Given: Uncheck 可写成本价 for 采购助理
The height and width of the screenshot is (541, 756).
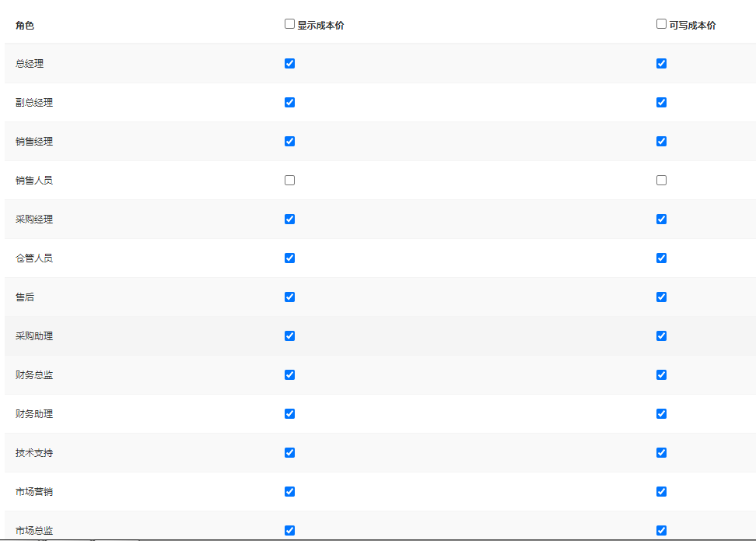Looking at the screenshot, I should coord(661,335).
